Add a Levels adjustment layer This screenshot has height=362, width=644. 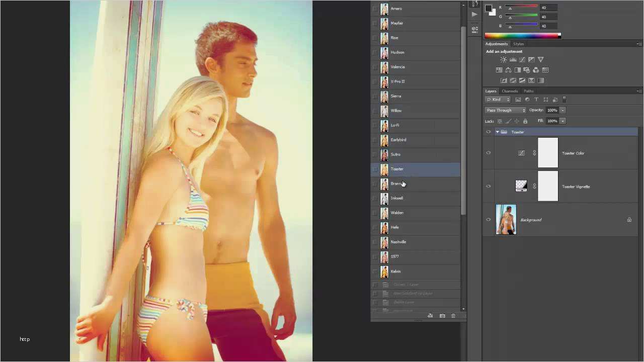(513, 59)
